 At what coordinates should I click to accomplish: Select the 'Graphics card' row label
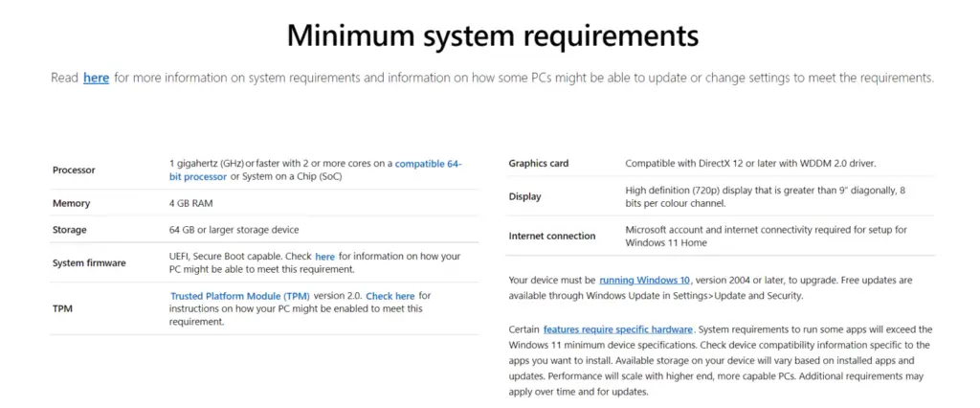click(x=539, y=164)
